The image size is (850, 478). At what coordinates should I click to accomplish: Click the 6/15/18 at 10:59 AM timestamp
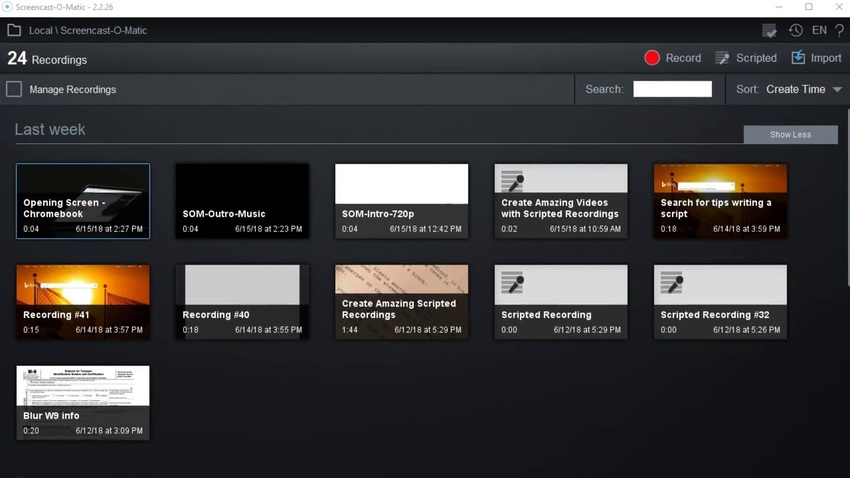click(585, 229)
